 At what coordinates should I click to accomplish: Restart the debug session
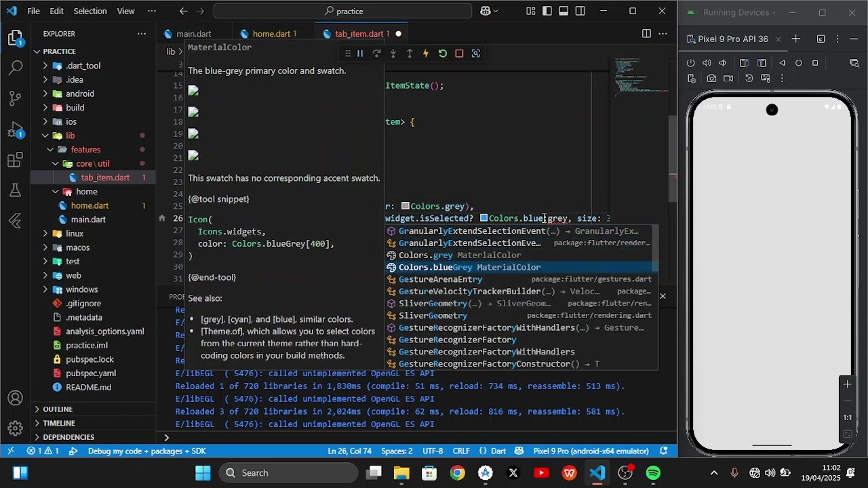pyautogui.click(x=443, y=54)
